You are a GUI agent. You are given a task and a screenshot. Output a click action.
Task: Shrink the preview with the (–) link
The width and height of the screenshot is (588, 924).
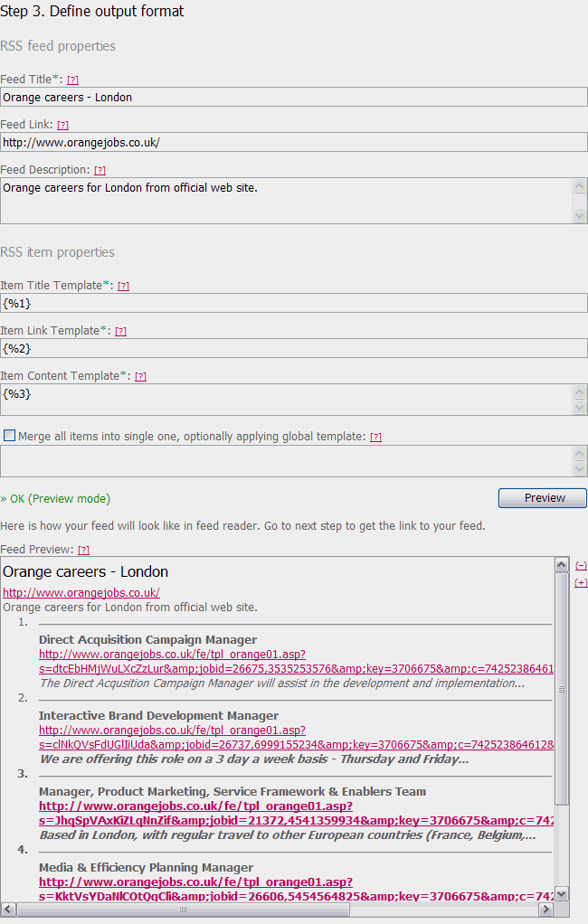581,565
